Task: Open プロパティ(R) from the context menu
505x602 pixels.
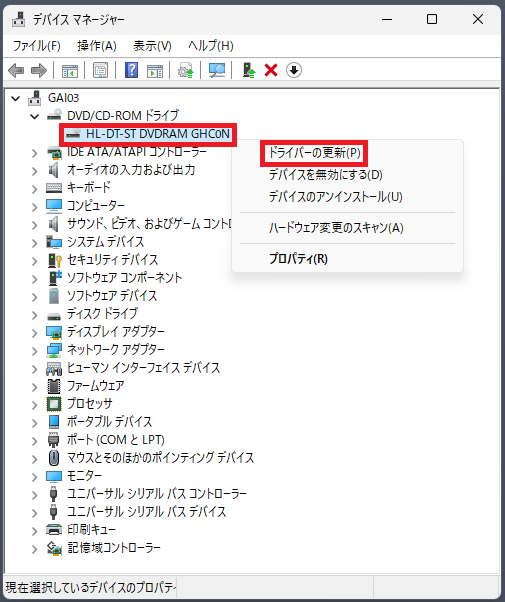Action: click(x=298, y=259)
